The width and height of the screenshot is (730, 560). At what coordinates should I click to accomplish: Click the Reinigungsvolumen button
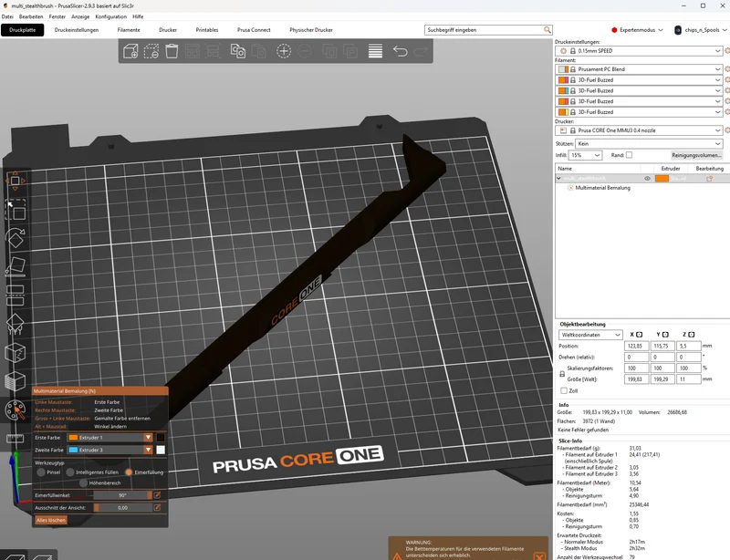(x=696, y=155)
